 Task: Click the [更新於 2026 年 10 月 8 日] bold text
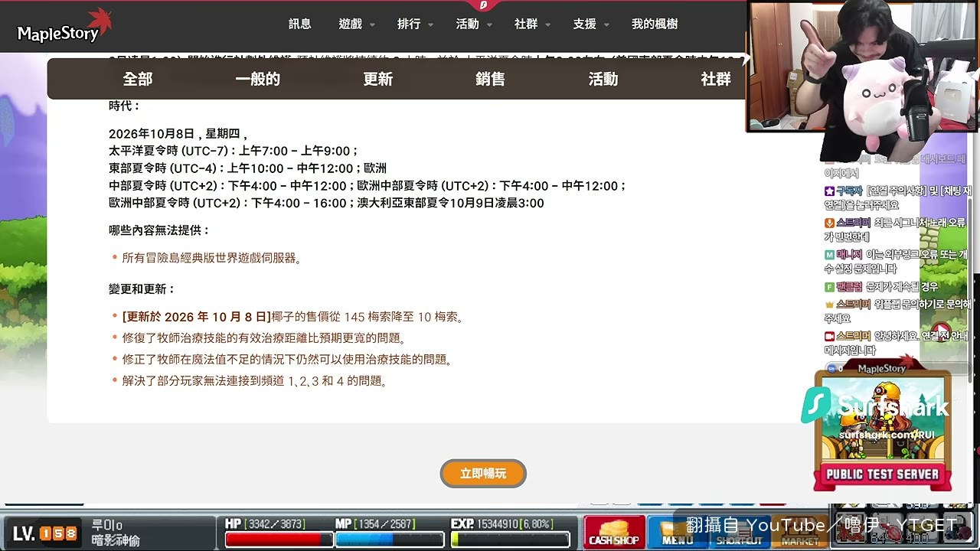click(197, 317)
